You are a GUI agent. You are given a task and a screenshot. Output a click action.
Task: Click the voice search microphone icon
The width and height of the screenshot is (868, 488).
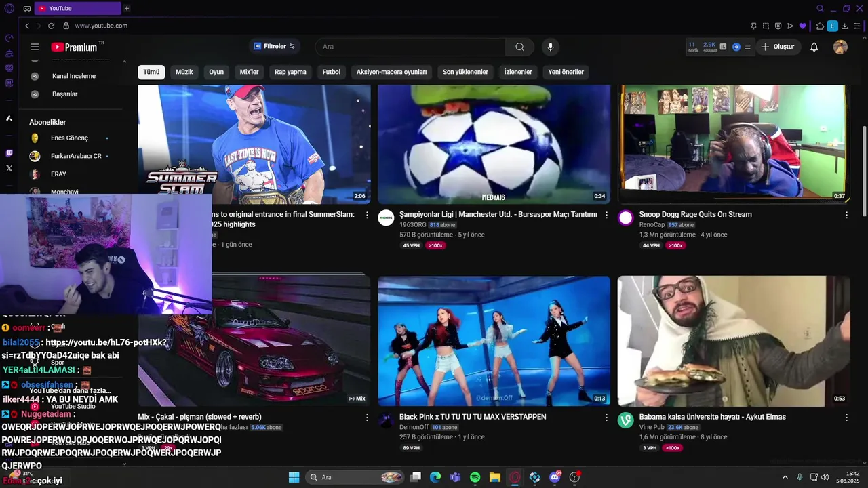tap(551, 47)
